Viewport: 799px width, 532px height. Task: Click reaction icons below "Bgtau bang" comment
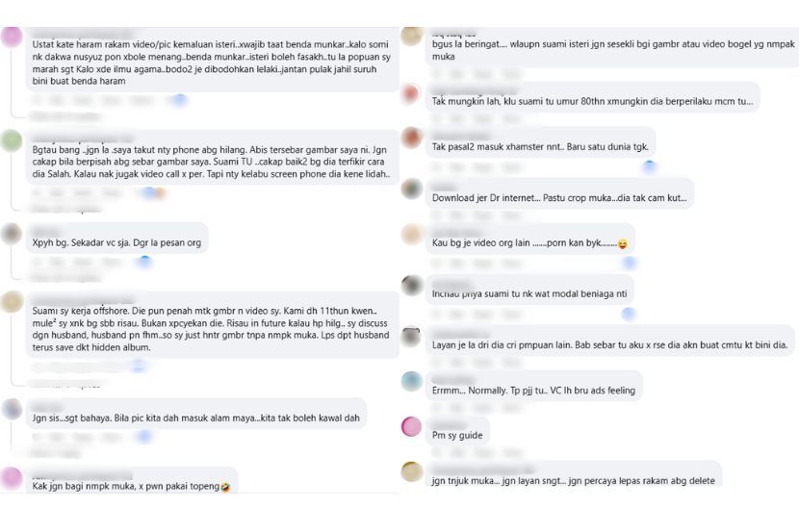click(151, 192)
